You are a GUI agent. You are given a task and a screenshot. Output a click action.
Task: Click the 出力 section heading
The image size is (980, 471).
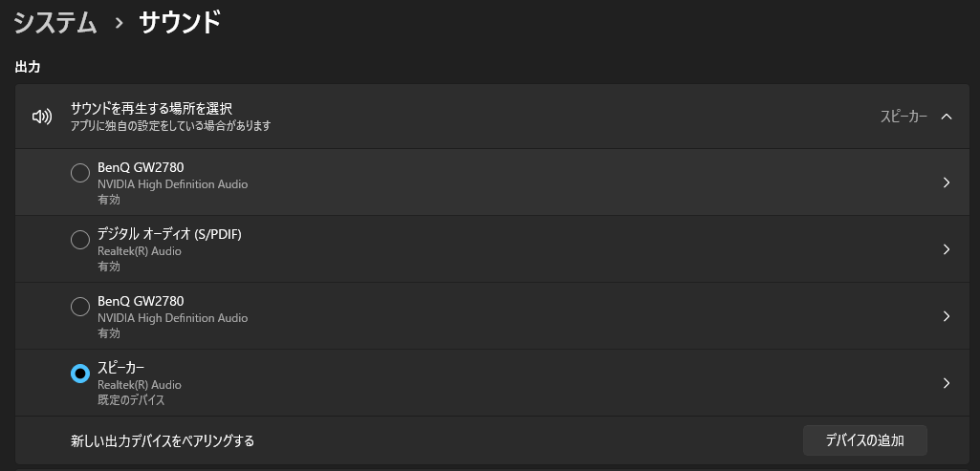click(28, 67)
